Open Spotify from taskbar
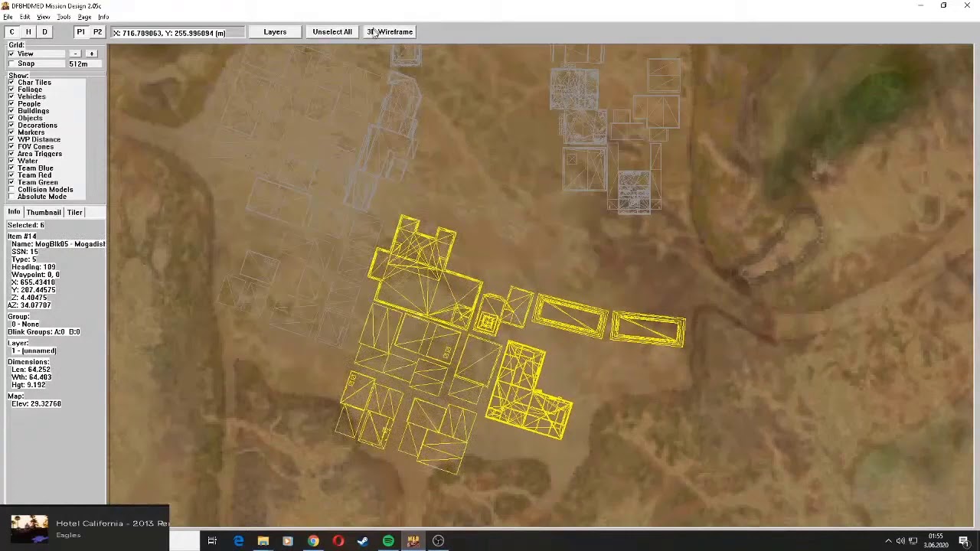 [x=388, y=541]
